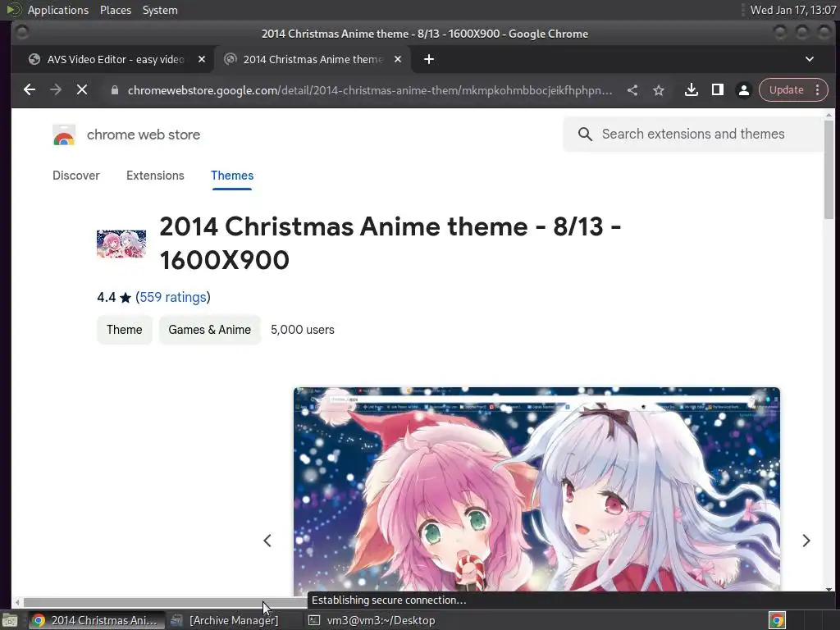
Task: Click the chrome web store title
Action: point(144,135)
